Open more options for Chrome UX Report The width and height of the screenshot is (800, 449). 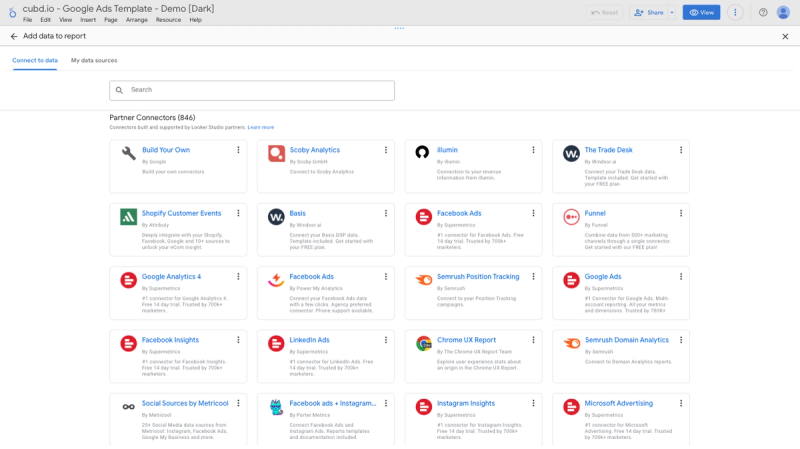tap(533, 340)
